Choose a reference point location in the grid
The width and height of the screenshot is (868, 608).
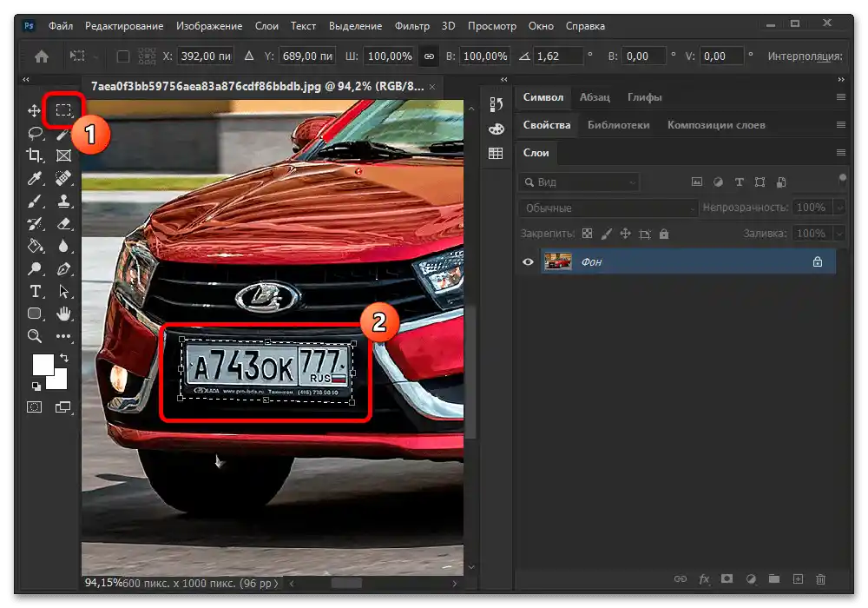[x=147, y=56]
